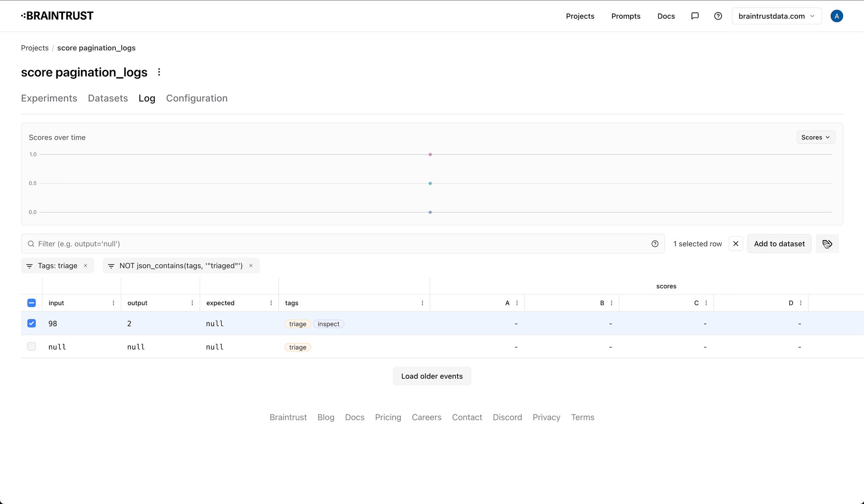Open the feedback chat icon in header
The width and height of the screenshot is (864, 504).
(x=695, y=16)
